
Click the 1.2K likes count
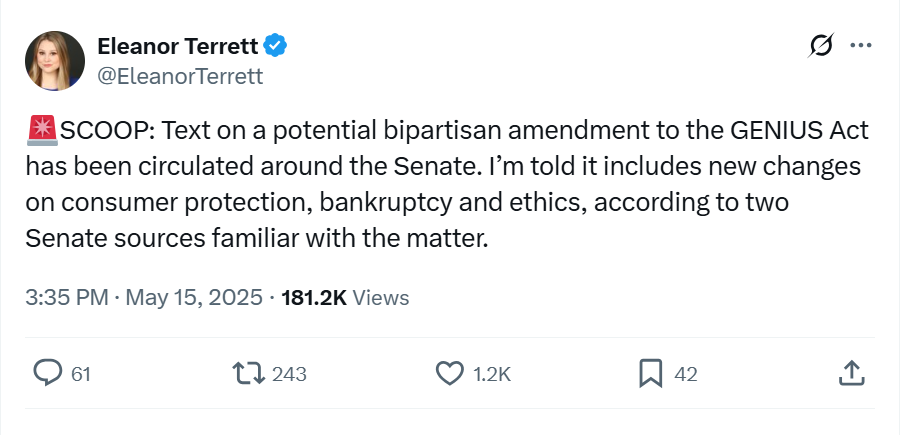click(492, 374)
